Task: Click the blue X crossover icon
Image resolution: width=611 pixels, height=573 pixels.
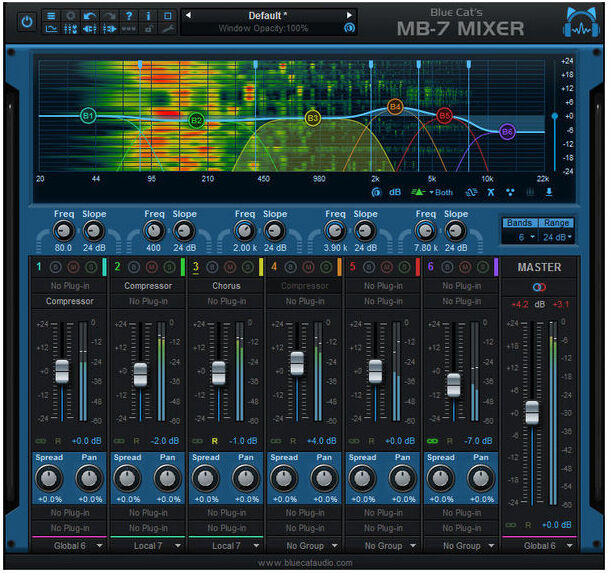Action: 491,193
